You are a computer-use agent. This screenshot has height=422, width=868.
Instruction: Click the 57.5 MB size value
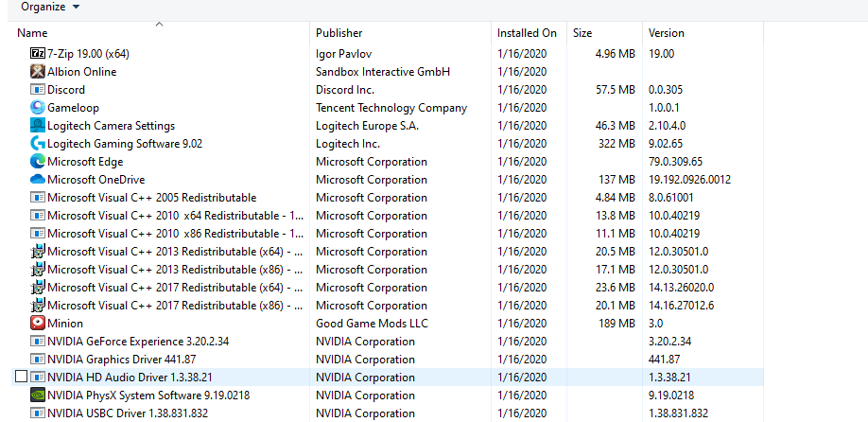click(x=615, y=90)
